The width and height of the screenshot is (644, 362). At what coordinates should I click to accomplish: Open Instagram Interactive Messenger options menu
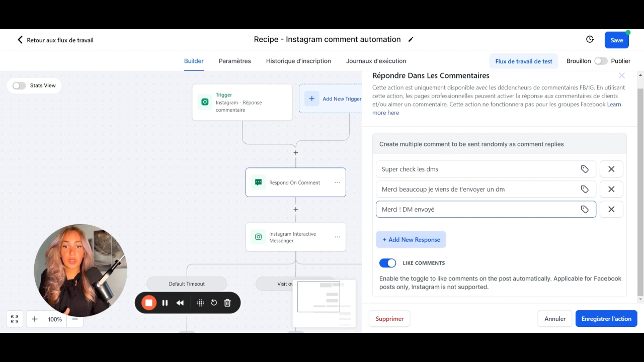[x=337, y=237]
